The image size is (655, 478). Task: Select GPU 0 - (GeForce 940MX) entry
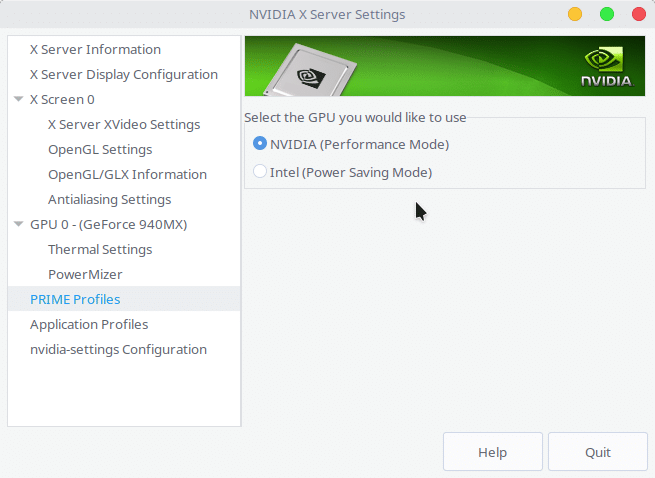click(109, 224)
